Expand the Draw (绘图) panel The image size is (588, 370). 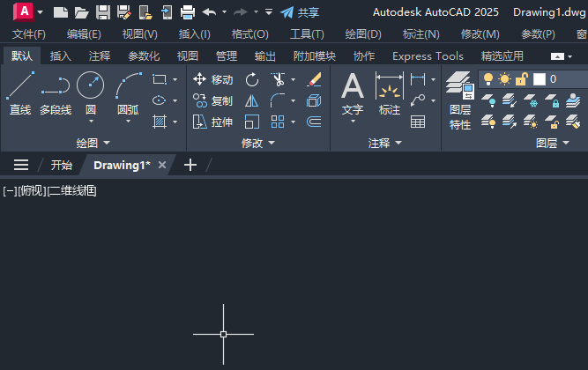[x=93, y=143]
